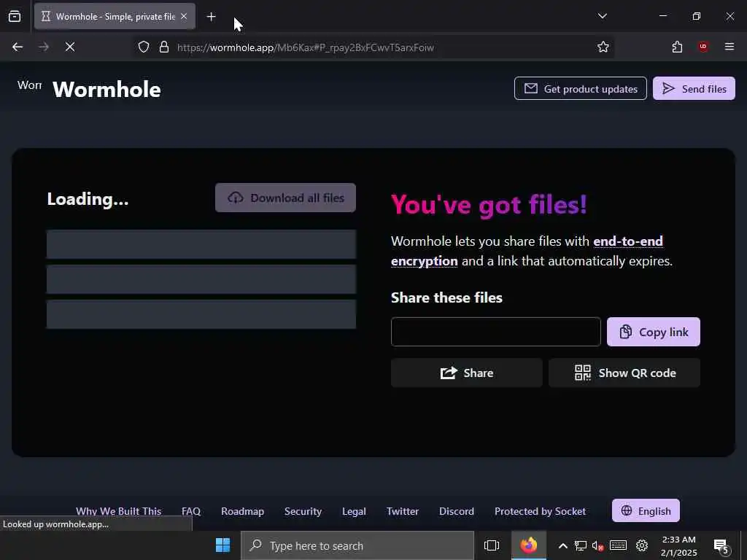Show hidden system tray icons
Screen dimensions: 747x560
[562, 545]
